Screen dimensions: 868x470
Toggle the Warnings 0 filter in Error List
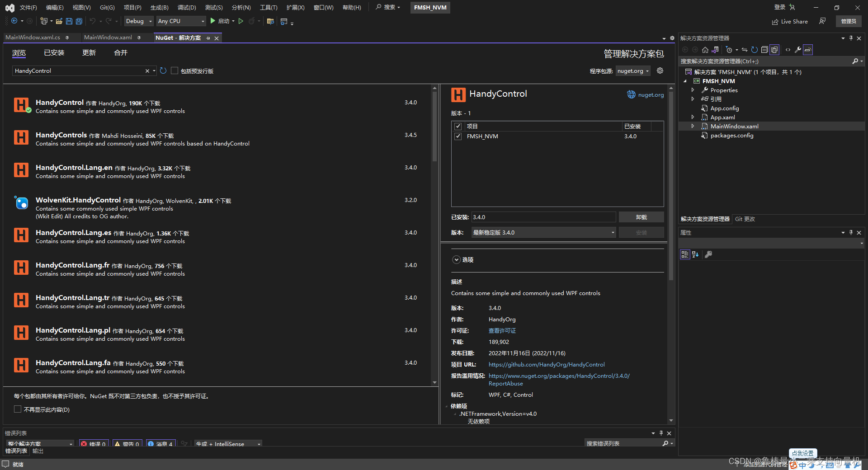coord(127,444)
